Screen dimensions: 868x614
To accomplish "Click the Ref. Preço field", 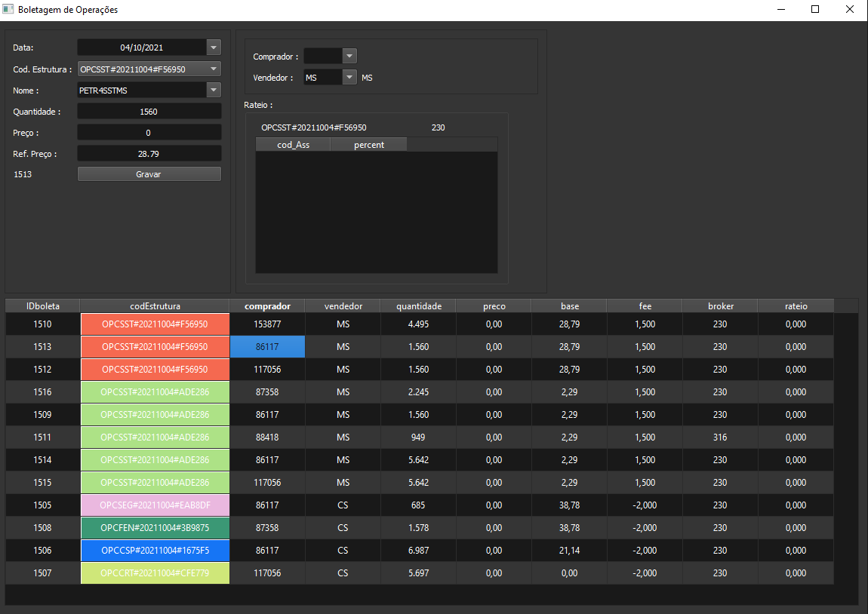I will coord(149,154).
